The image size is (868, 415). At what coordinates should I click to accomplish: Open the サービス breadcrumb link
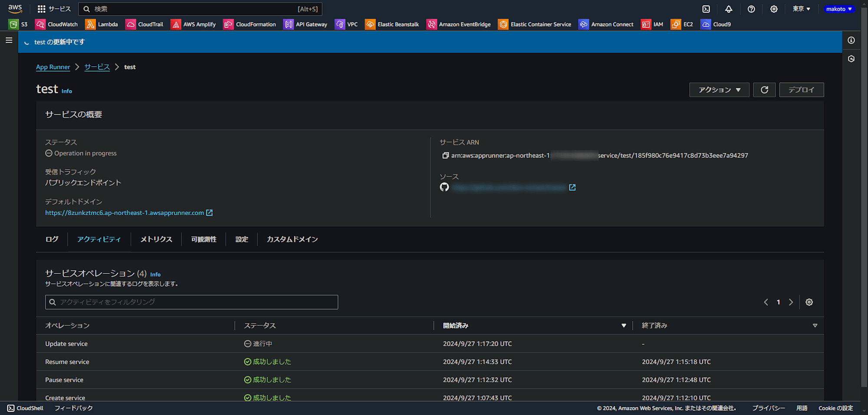point(97,67)
